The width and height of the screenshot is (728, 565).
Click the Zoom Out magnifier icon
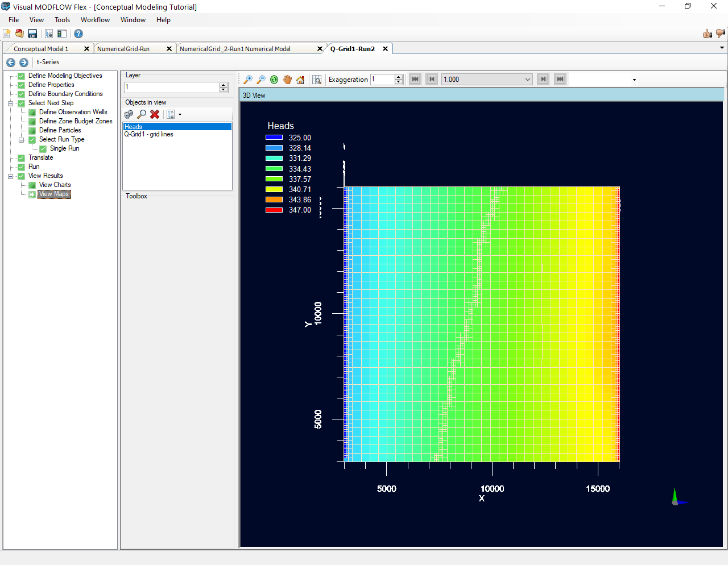click(x=261, y=80)
